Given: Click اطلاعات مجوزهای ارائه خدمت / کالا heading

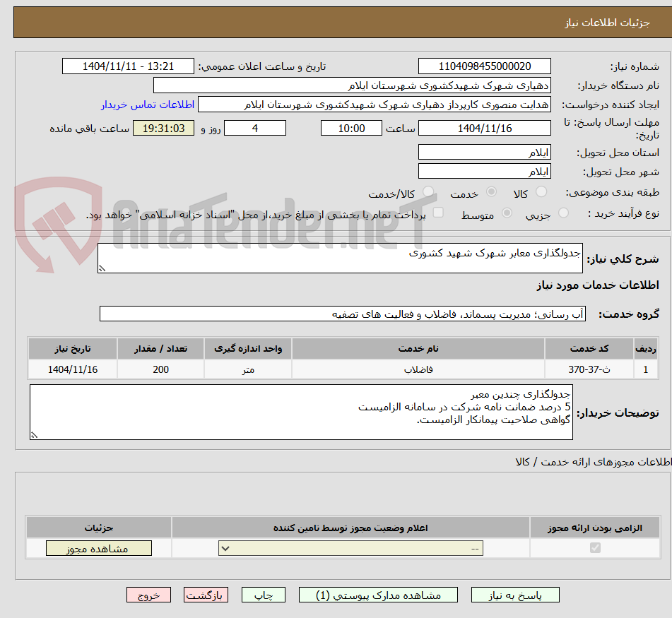Looking at the screenshot, I should tap(593, 462).
